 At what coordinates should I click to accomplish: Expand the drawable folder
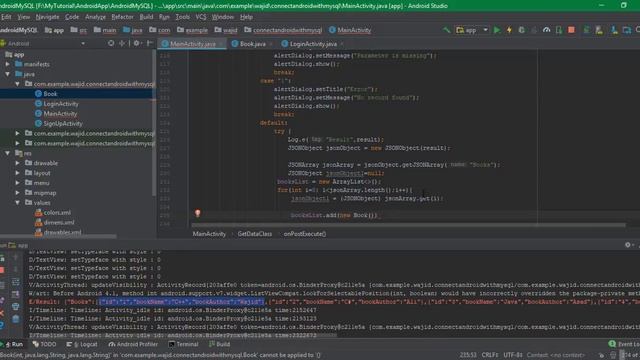(18, 163)
